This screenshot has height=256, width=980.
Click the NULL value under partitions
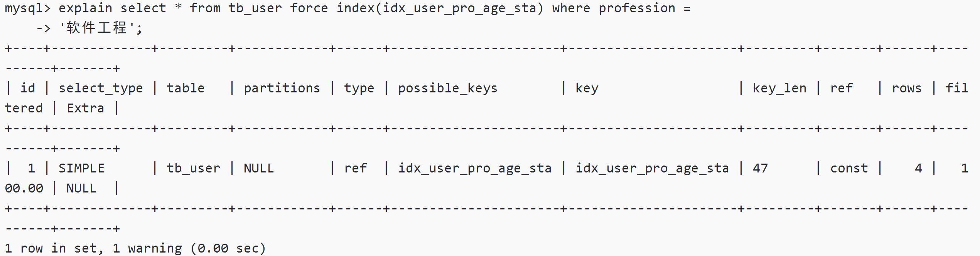[258, 168]
